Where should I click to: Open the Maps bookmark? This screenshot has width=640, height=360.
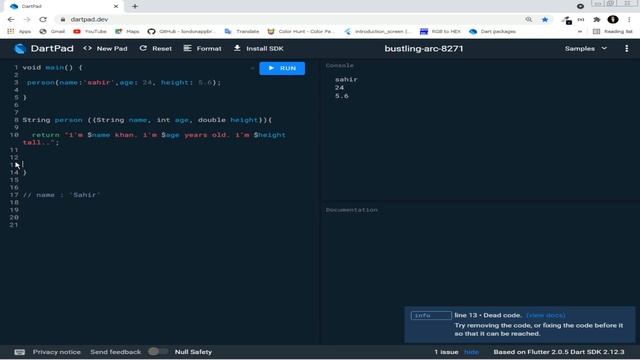click(127, 31)
